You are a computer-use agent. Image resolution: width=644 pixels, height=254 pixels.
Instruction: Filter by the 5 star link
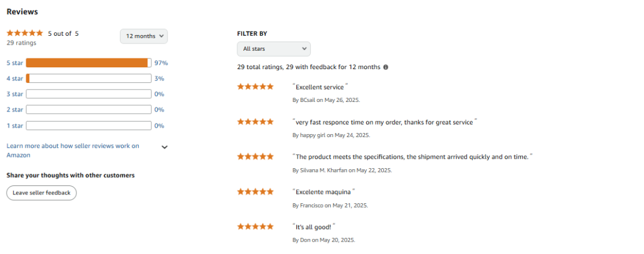click(x=15, y=63)
